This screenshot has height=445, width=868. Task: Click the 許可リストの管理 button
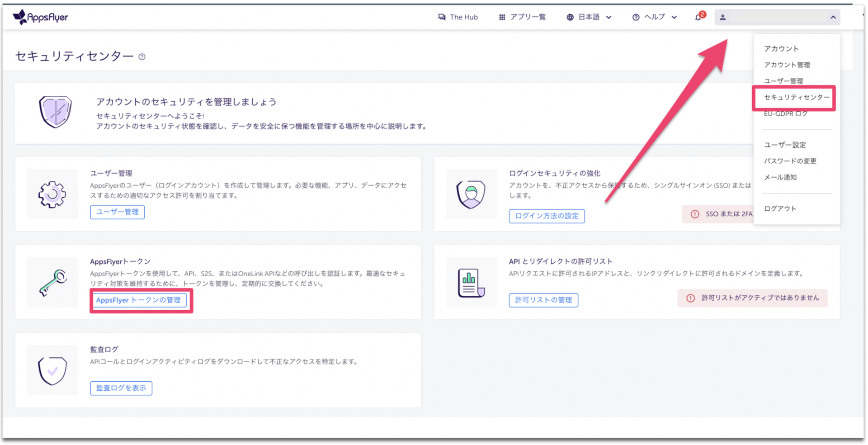[x=543, y=300]
